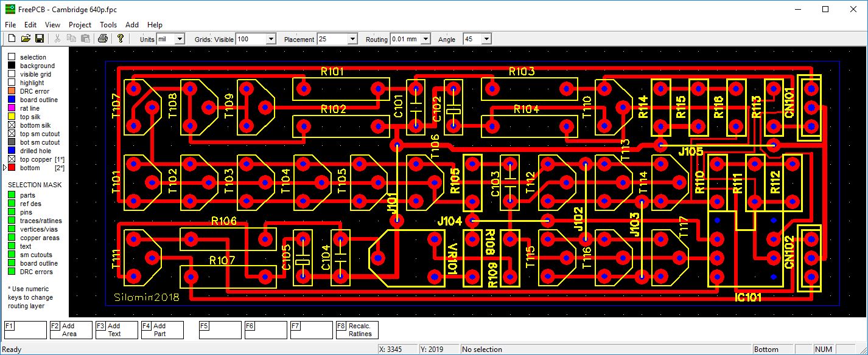Click the F2 Add Area button
Viewport: 868px width, 355px height.
click(71, 329)
